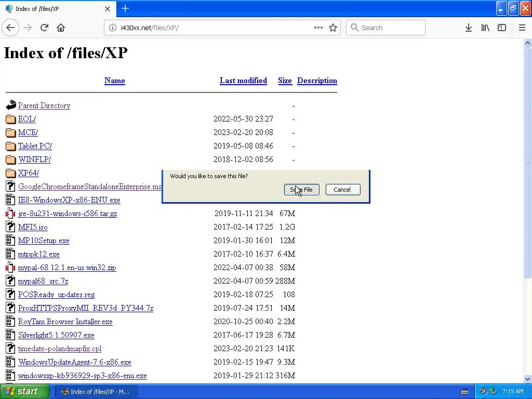The height and width of the screenshot is (399, 532).
Task: Sort listing by Size column
Action: coord(285,81)
